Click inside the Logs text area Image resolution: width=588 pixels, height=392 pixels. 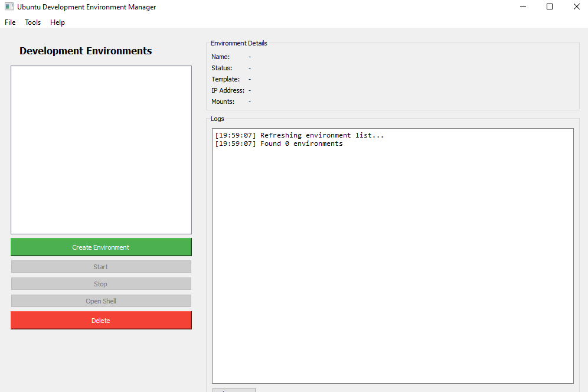click(393, 256)
